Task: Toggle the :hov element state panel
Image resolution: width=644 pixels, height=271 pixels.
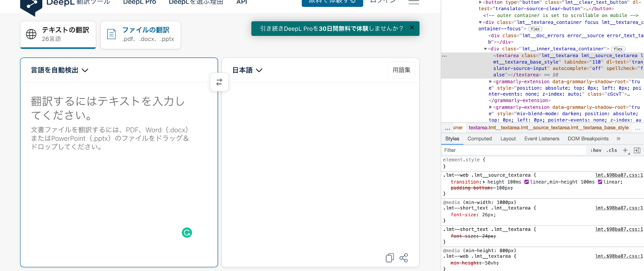Action: 596,150
